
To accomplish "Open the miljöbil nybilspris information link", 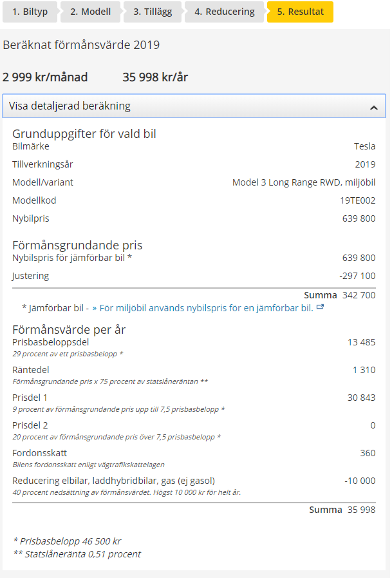I will (x=203, y=308).
